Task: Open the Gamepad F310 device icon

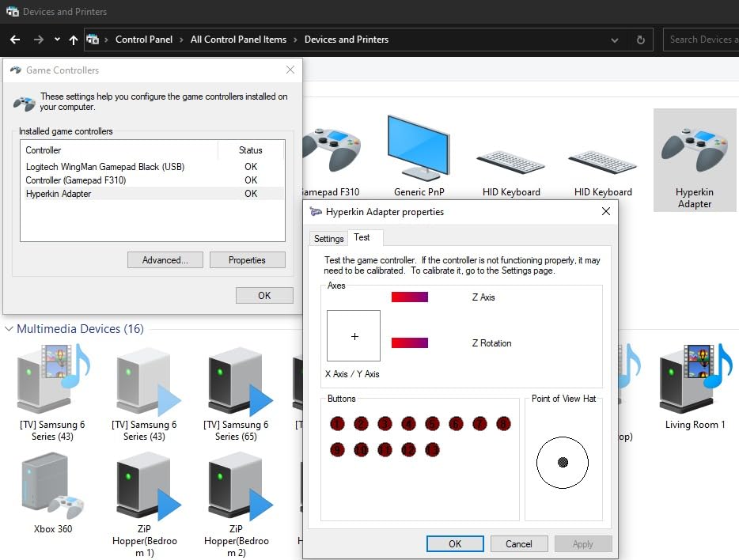Action: pyautogui.click(x=332, y=151)
